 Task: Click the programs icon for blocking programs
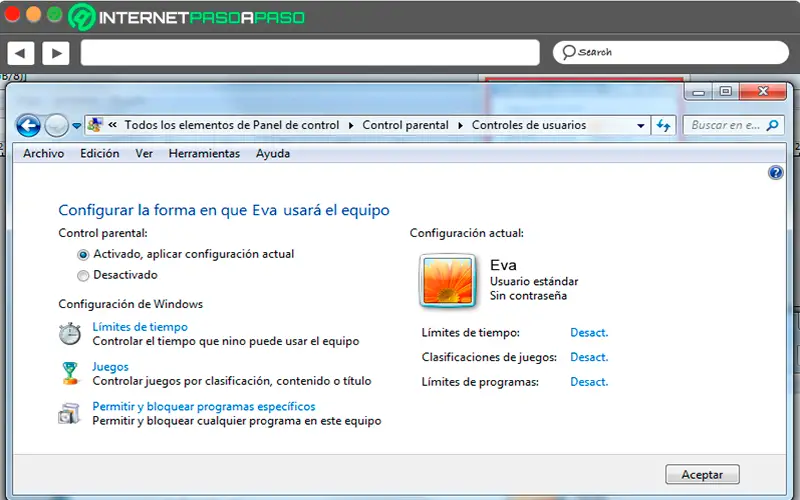(x=69, y=413)
